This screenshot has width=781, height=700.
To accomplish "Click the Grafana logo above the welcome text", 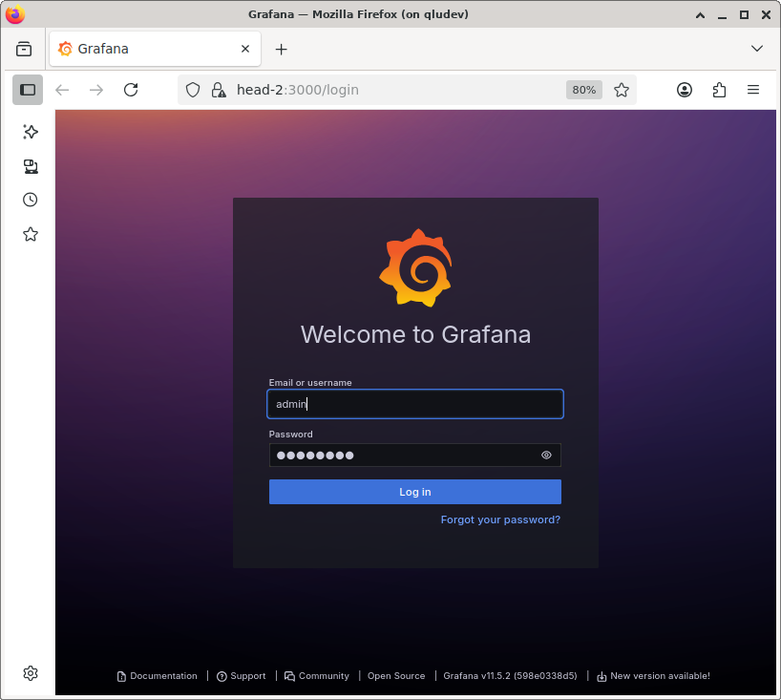I will (x=415, y=267).
